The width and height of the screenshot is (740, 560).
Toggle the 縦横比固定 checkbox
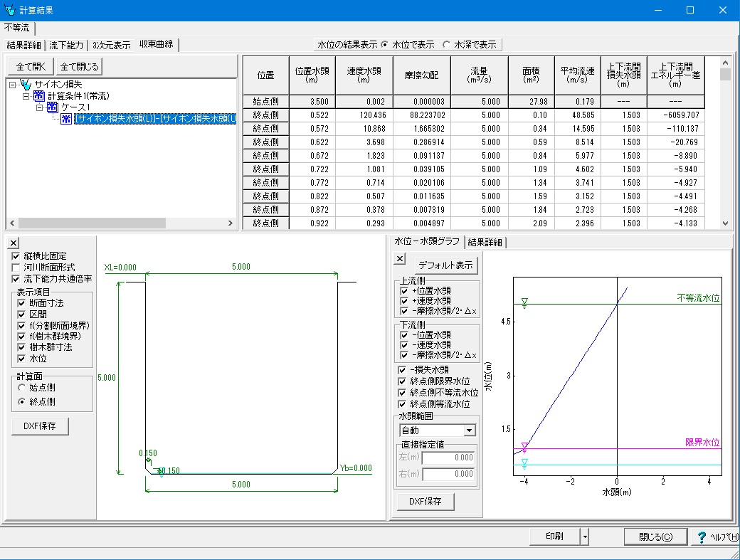click(x=16, y=256)
